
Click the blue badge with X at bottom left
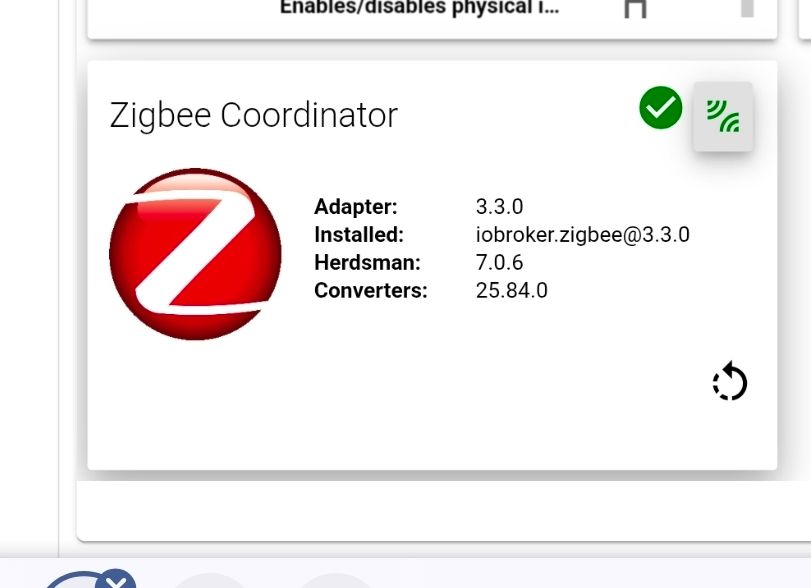click(x=117, y=580)
